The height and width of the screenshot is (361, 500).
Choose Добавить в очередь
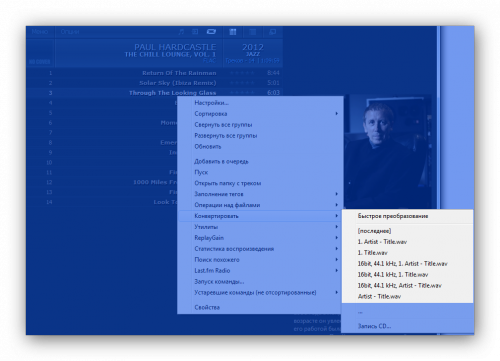pos(260,161)
